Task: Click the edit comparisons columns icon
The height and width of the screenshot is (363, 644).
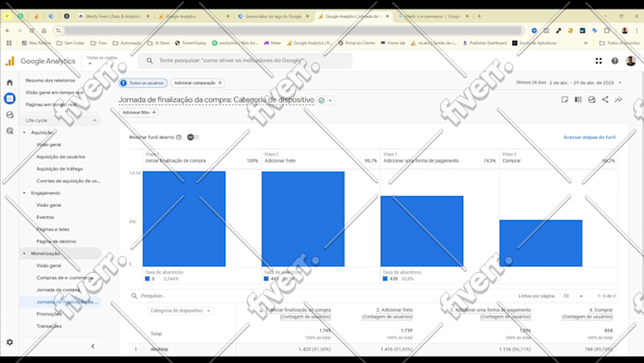Action: tap(579, 100)
